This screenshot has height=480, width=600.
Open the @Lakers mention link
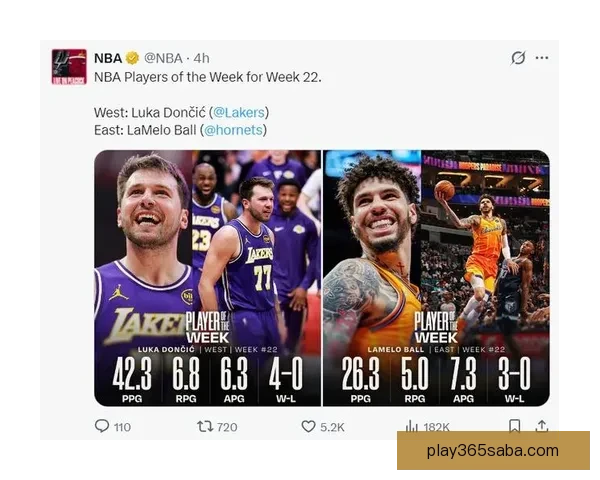pos(239,113)
